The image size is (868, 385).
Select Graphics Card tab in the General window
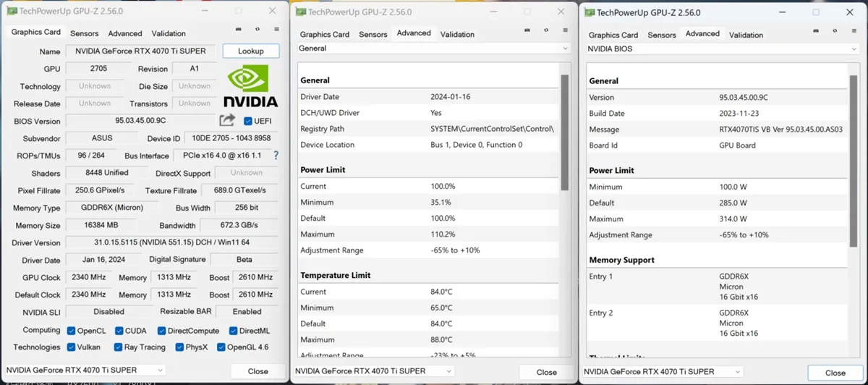(325, 34)
